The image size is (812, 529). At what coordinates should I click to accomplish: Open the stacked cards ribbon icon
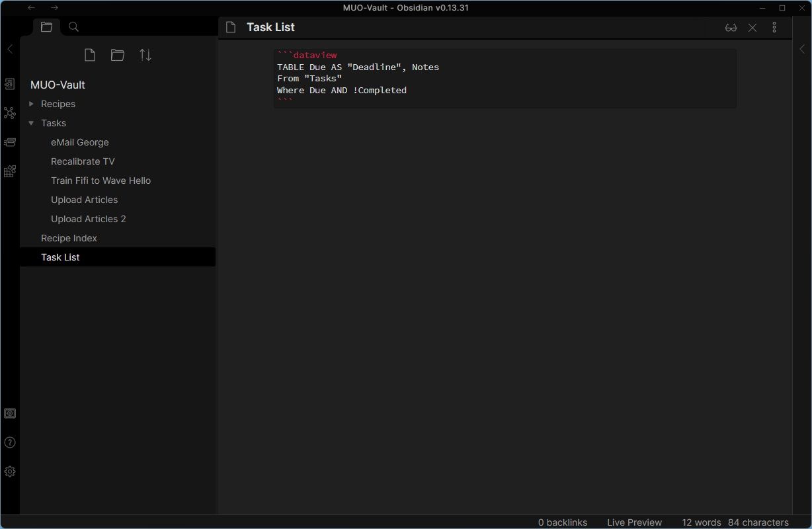10,142
